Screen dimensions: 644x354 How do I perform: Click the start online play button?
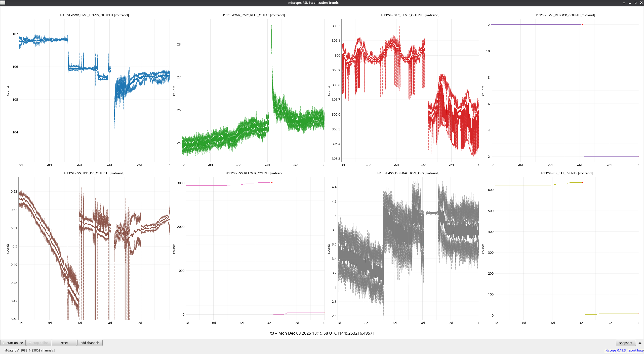coord(13,343)
